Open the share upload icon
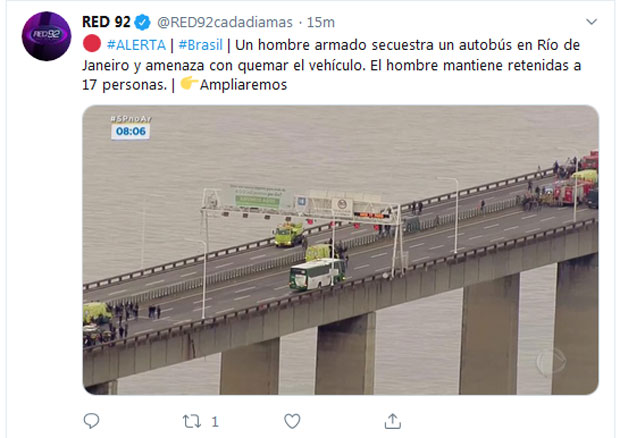Viewport: 620px width, 438px height. point(393,421)
